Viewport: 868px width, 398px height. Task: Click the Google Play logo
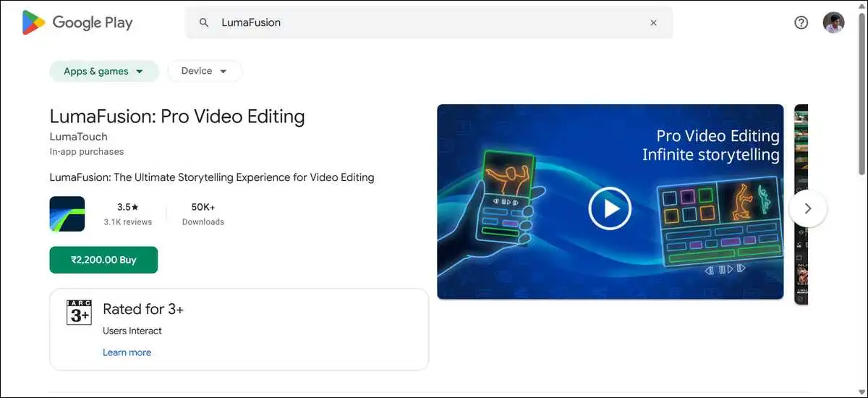tap(77, 22)
